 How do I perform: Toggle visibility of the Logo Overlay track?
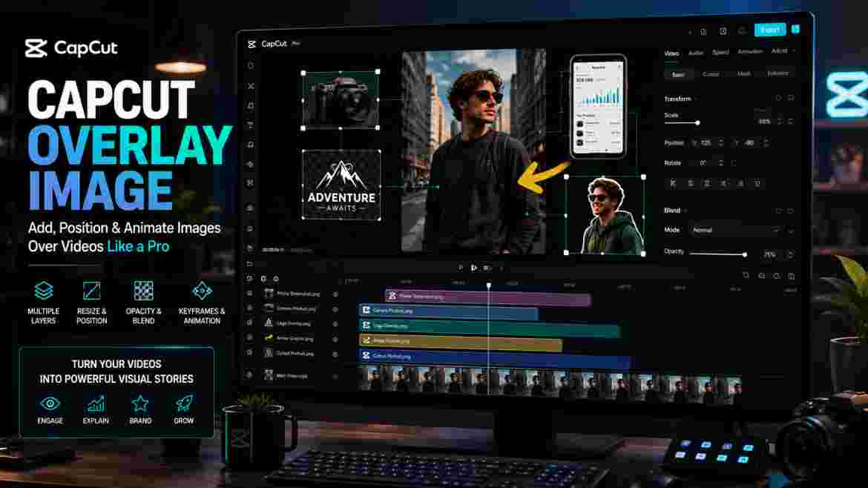click(335, 324)
